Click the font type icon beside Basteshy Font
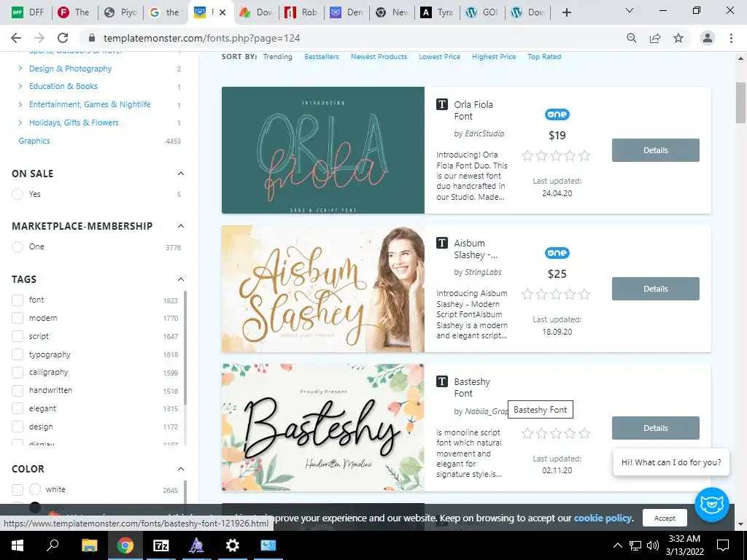 (x=441, y=381)
